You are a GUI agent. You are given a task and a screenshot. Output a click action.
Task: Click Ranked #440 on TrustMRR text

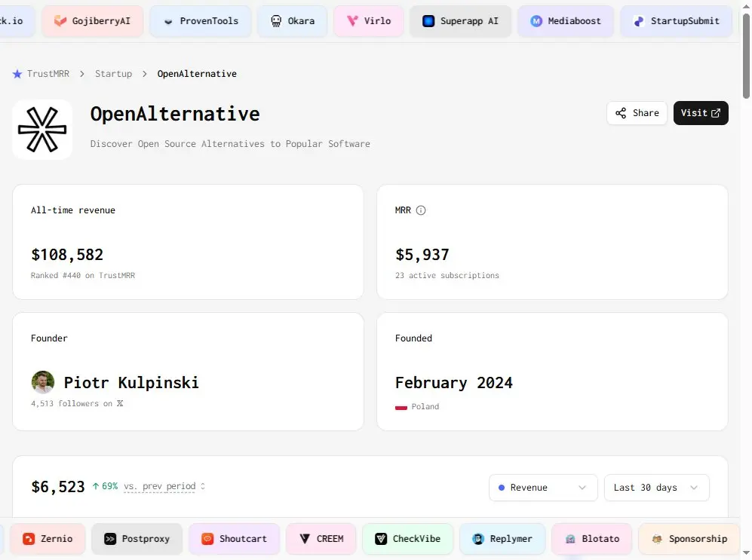[x=83, y=275]
